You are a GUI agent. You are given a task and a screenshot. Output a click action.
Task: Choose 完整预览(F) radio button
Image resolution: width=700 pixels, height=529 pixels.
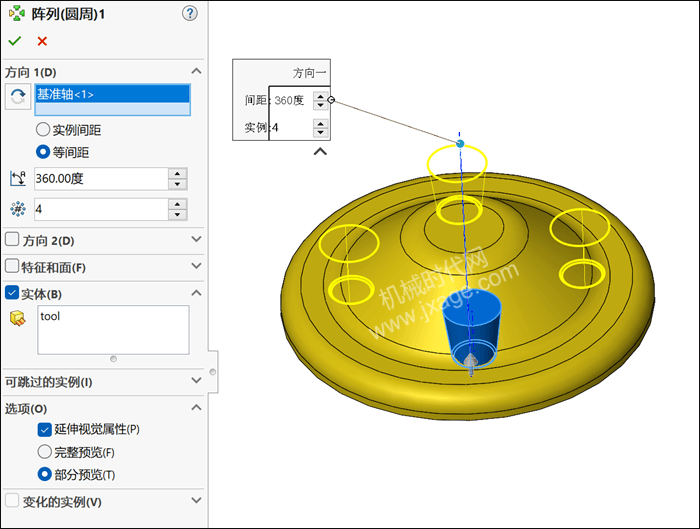point(44,452)
